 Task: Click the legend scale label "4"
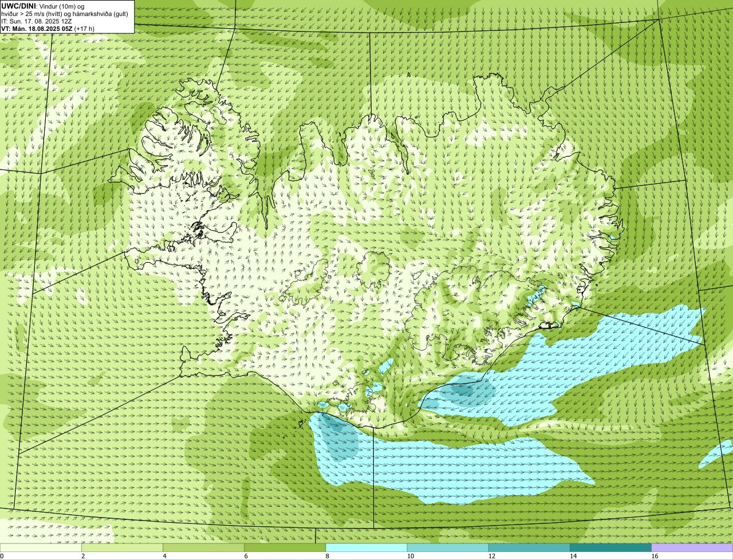(x=164, y=556)
